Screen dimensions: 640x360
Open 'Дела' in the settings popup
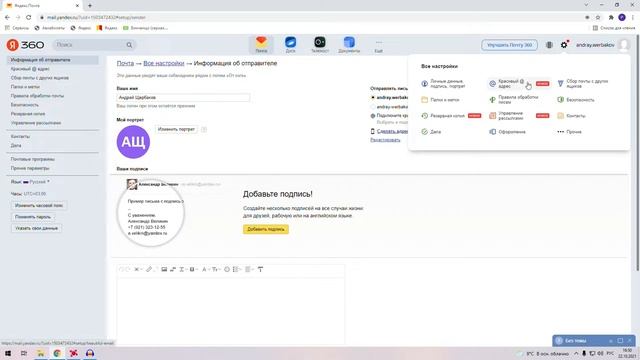(431, 132)
